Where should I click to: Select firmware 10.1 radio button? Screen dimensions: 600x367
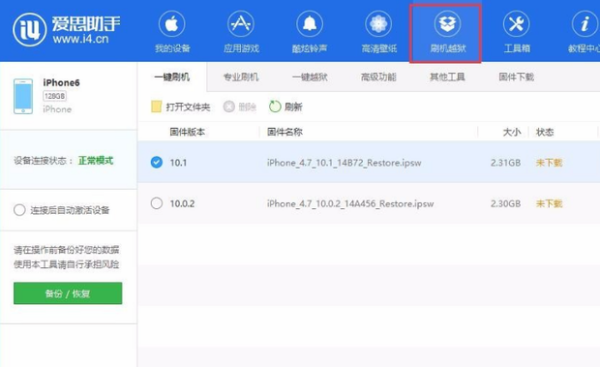click(x=157, y=162)
